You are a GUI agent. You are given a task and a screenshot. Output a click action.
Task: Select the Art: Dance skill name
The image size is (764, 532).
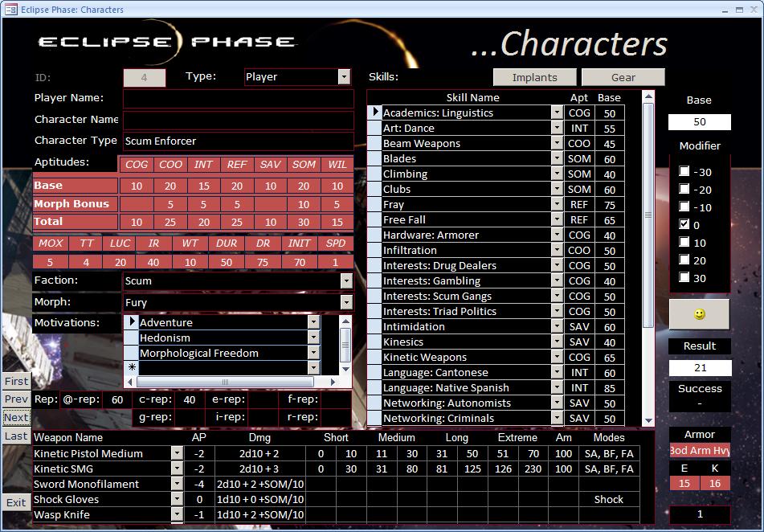(466, 128)
